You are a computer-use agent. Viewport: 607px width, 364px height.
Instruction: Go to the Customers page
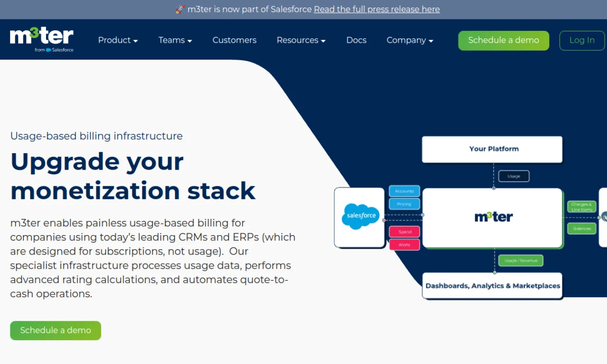[x=234, y=40]
